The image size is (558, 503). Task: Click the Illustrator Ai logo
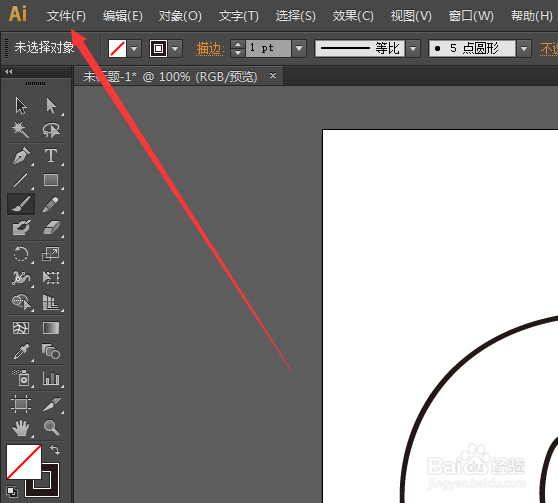pos(18,14)
